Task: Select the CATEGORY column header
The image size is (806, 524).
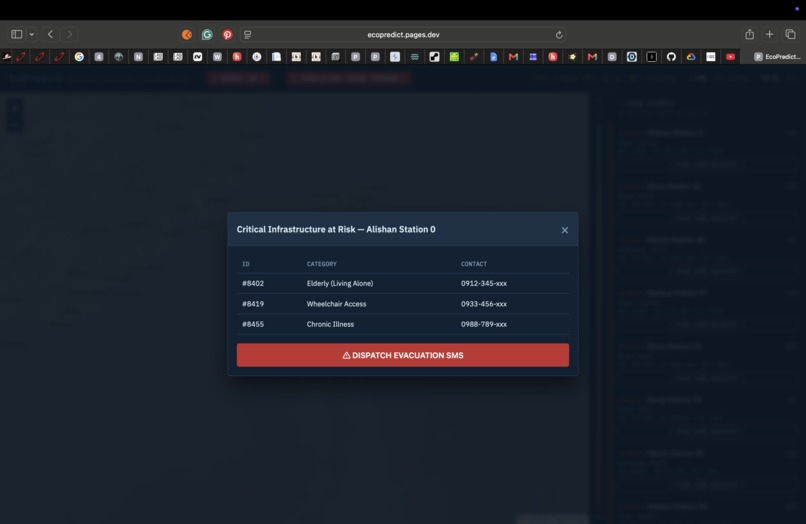Action: point(322,264)
